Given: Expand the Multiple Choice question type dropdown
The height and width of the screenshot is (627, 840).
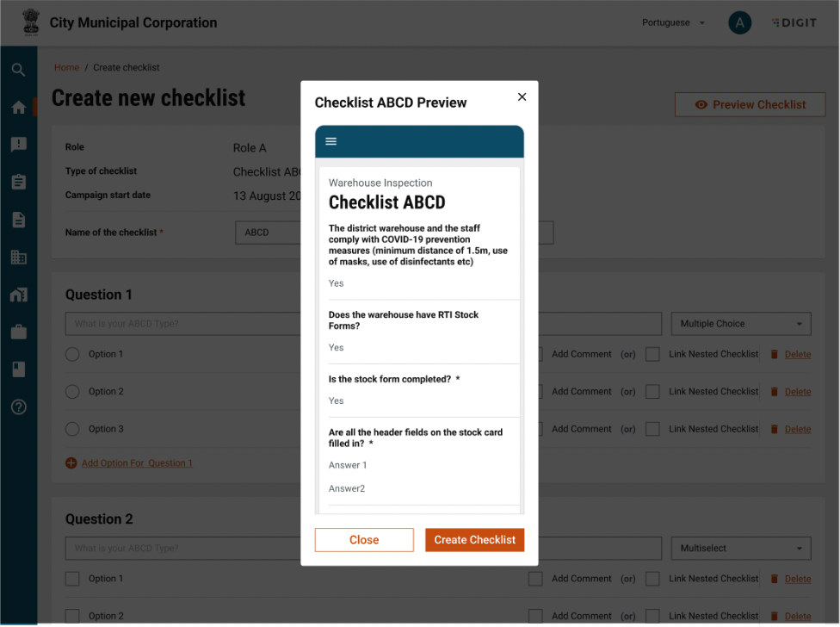Looking at the screenshot, I should pyautogui.click(x=741, y=324).
